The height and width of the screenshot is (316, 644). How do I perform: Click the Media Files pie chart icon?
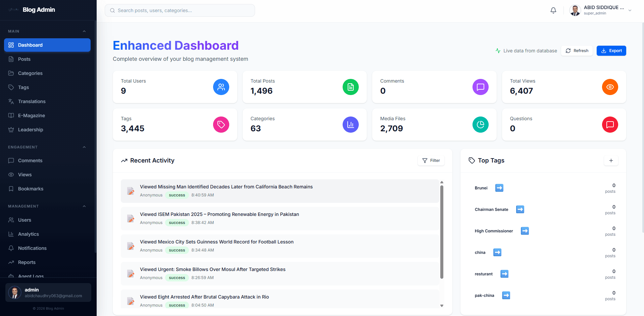481,125
